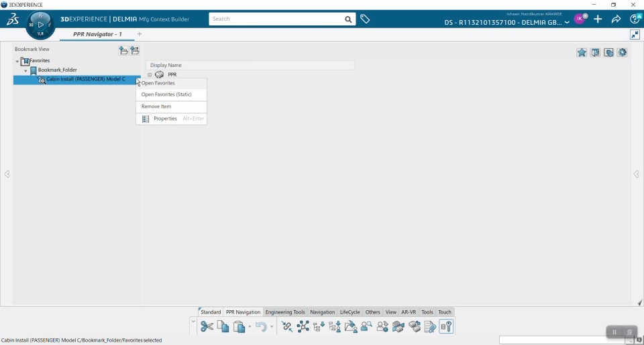Click the Cut scissors icon

(x=207, y=326)
